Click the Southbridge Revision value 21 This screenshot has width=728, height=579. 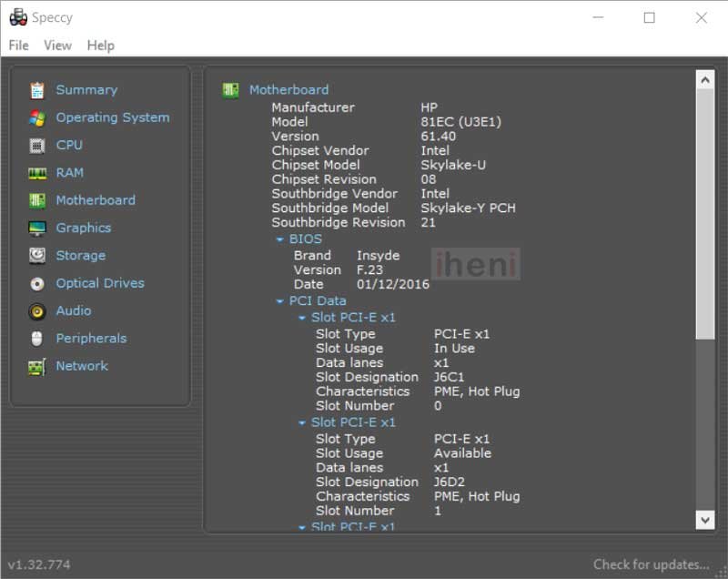[x=428, y=223]
